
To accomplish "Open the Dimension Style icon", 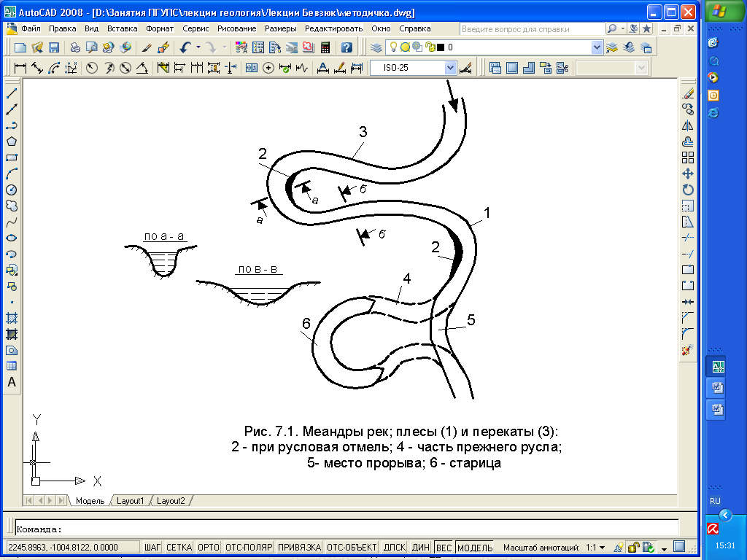I will (x=465, y=68).
